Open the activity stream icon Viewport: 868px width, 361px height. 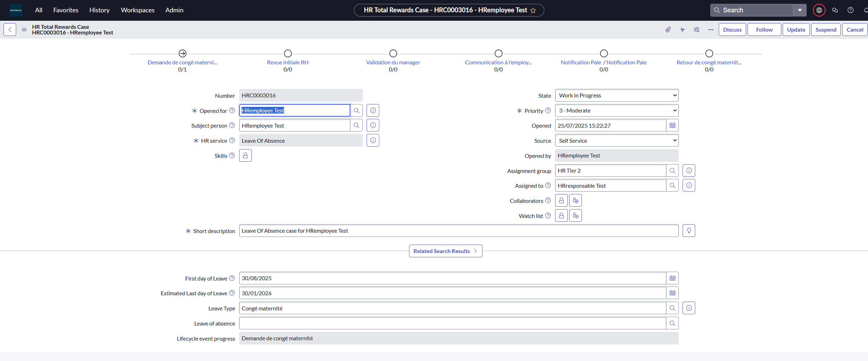683,30
